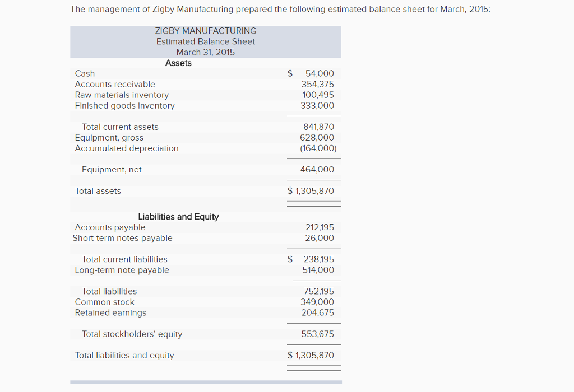Screen dimensions: 574x392
Task: Click the 752,195 value
Action: (319, 291)
